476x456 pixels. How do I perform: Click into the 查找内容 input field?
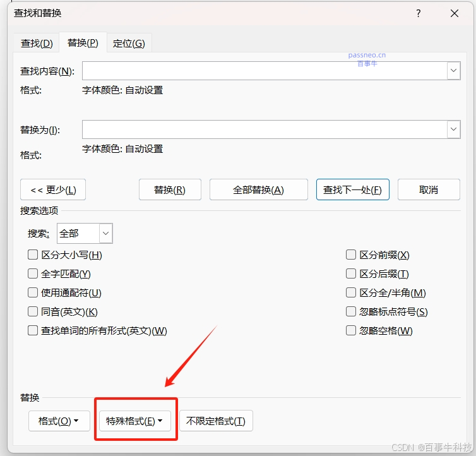[265, 71]
